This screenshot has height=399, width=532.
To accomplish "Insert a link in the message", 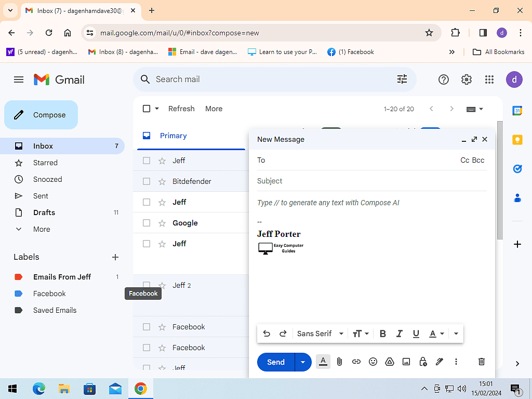I will [x=356, y=362].
